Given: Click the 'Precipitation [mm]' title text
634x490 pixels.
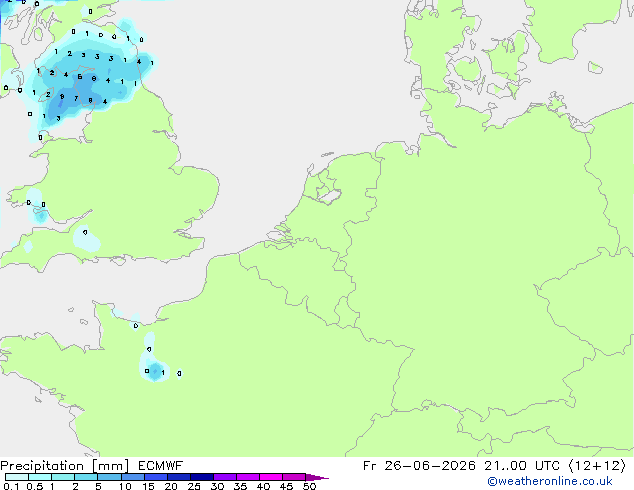Looking at the screenshot, I should 65,466.
